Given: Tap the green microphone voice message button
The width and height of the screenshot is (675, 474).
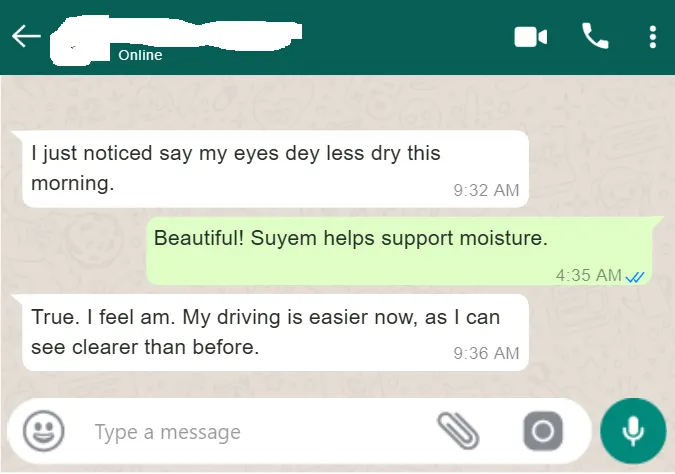Looking at the screenshot, I should point(633,431).
